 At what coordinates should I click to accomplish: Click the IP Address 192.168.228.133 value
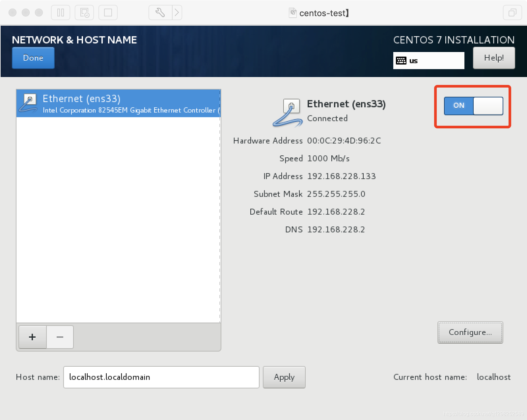(341, 176)
